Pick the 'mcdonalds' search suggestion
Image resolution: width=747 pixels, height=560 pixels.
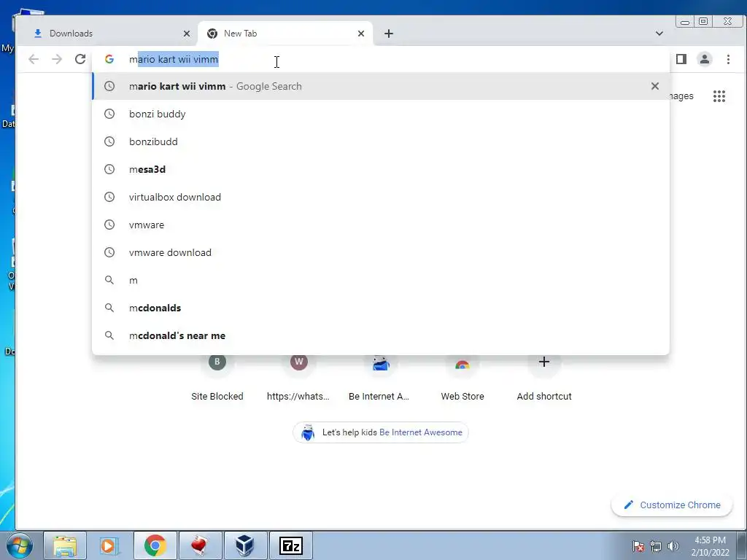pos(381,308)
